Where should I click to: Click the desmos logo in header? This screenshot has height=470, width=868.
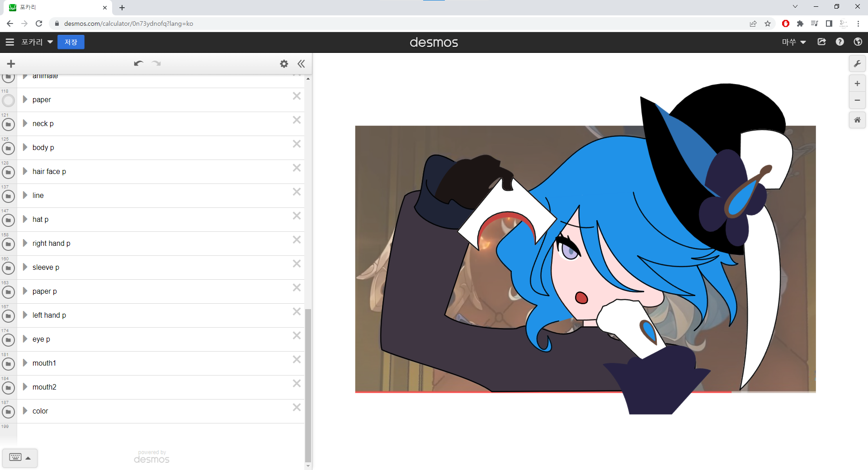point(434,42)
